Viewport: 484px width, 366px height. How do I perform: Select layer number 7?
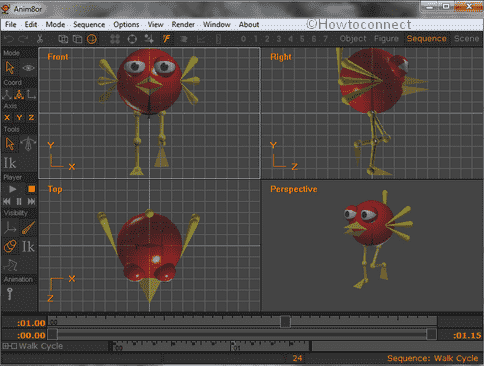325,39
